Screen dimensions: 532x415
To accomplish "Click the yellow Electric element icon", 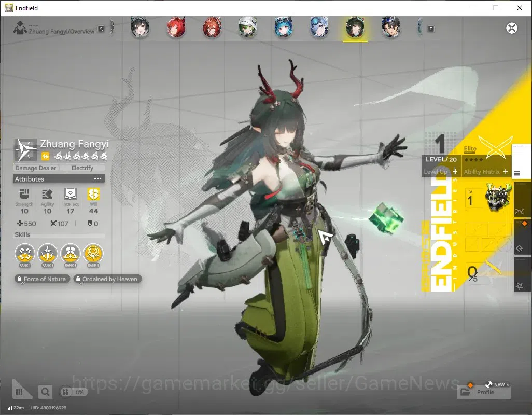I will coord(46,156).
